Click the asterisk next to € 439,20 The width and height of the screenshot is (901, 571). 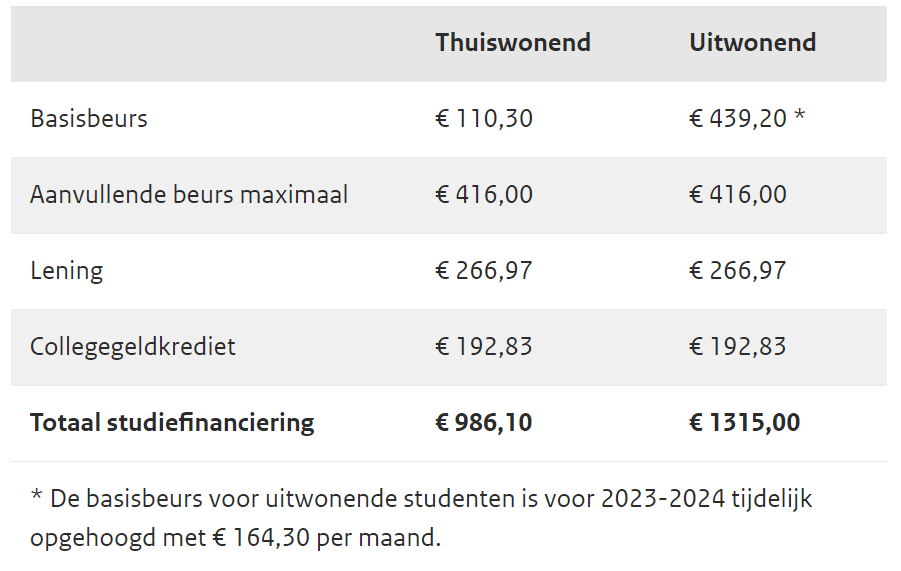[x=799, y=118]
